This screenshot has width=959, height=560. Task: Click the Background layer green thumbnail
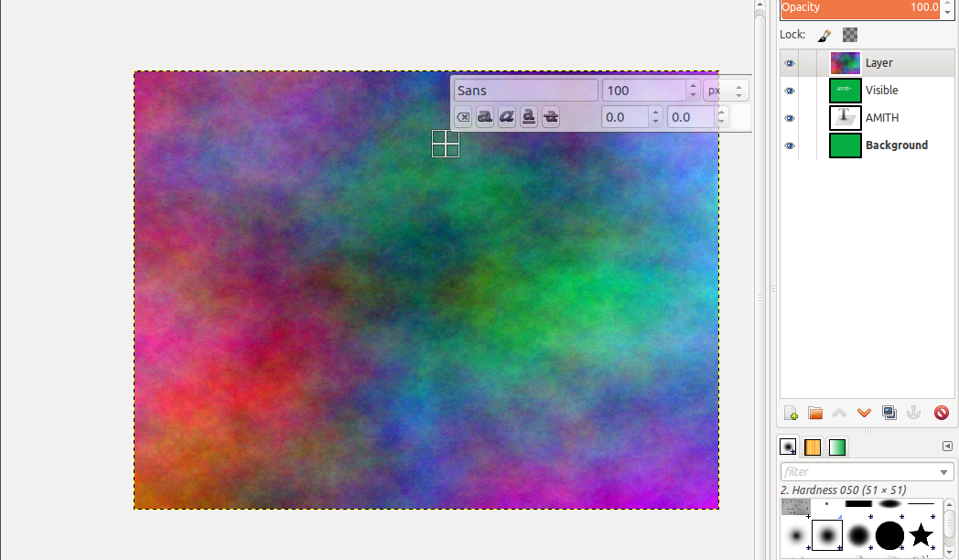pyautogui.click(x=846, y=145)
